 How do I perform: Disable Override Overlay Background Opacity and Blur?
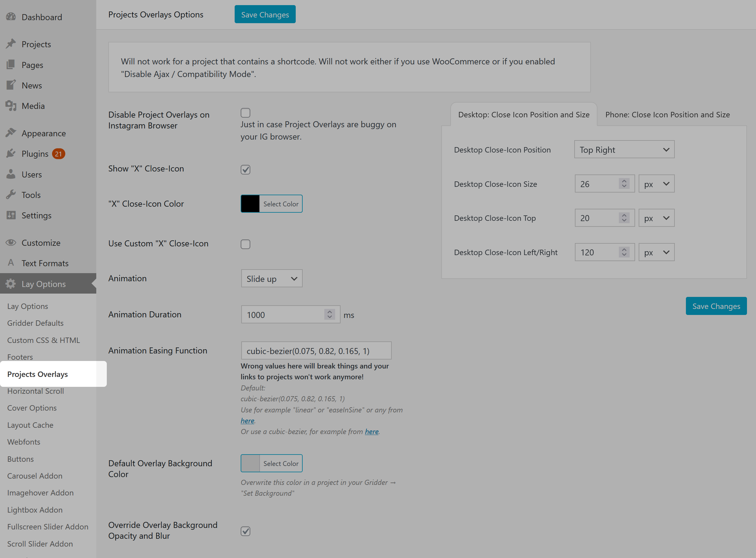pos(245,531)
